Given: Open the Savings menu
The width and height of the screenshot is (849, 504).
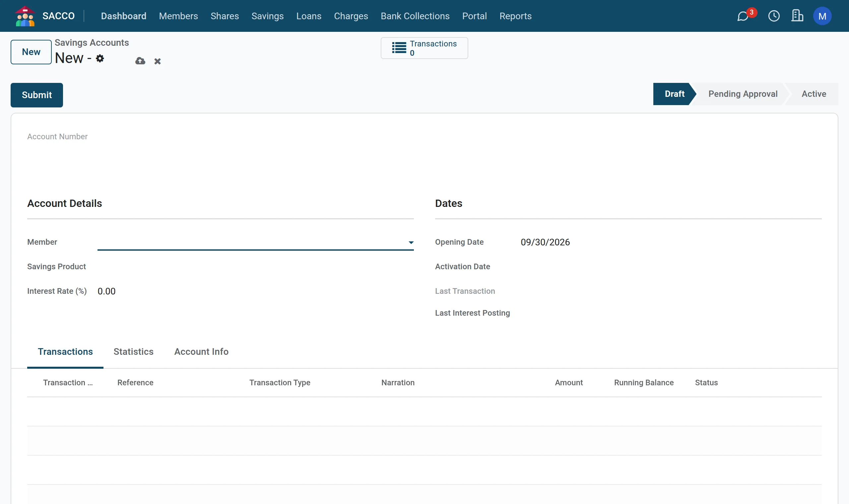Looking at the screenshot, I should (x=267, y=16).
